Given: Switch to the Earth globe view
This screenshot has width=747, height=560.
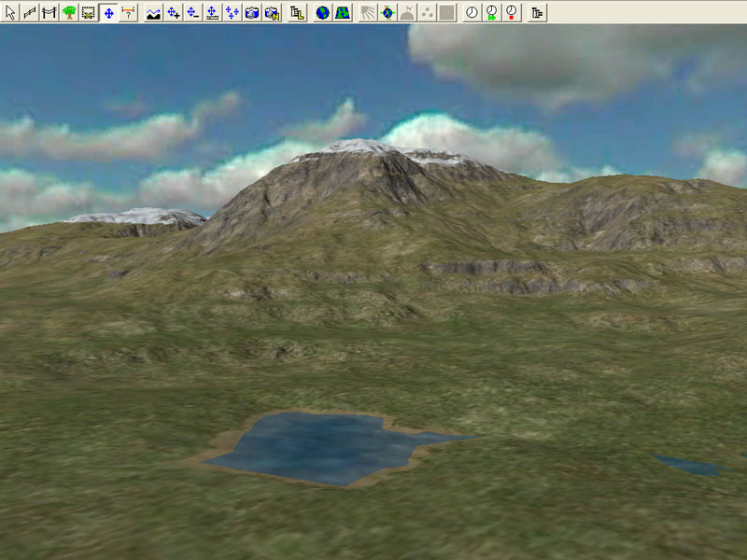Looking at the screenshot, I should pos(322,13).
